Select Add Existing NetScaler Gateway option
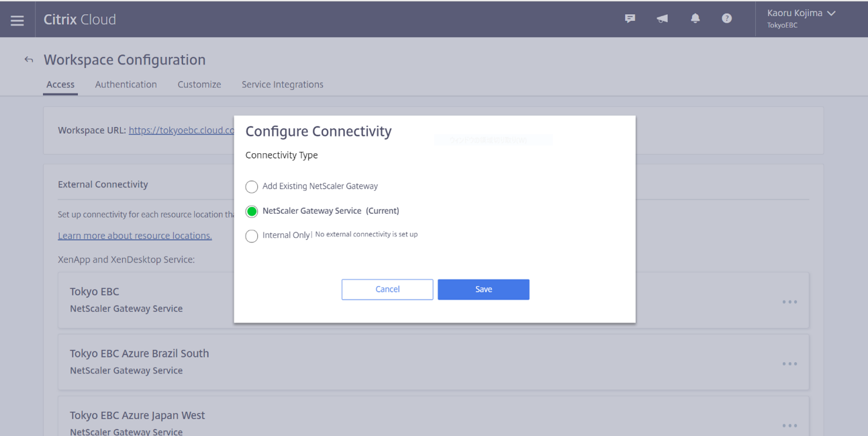Screen dimensions: 868x436 click(252, 187)
